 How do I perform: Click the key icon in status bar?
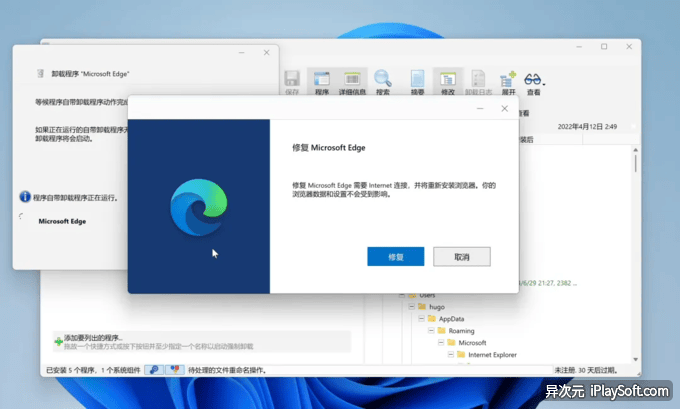point(154,370)
